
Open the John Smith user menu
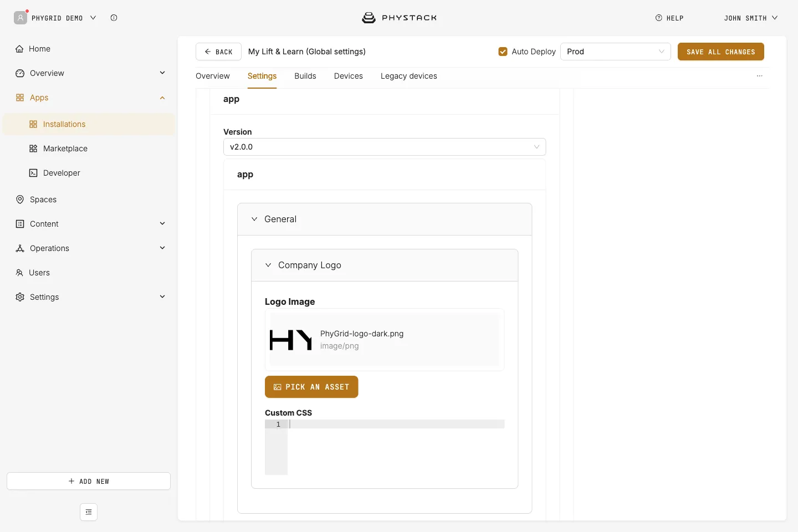point(751,18)
